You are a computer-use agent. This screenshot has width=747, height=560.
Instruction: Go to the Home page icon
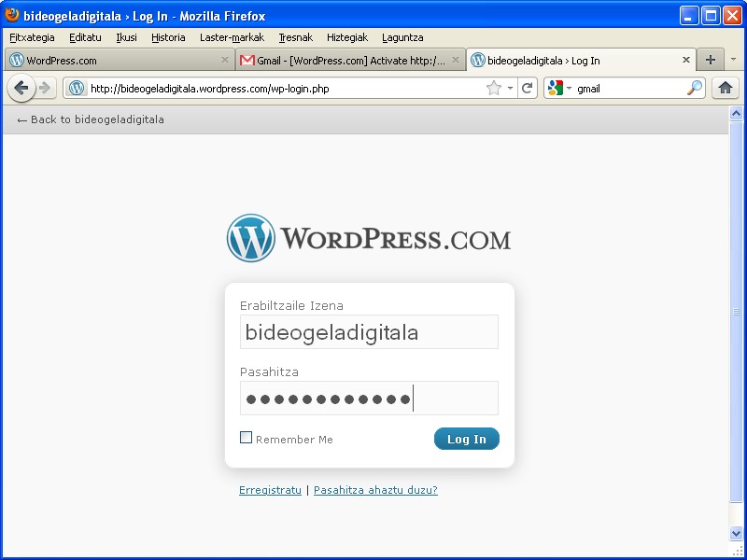click(x=726, y=88)
